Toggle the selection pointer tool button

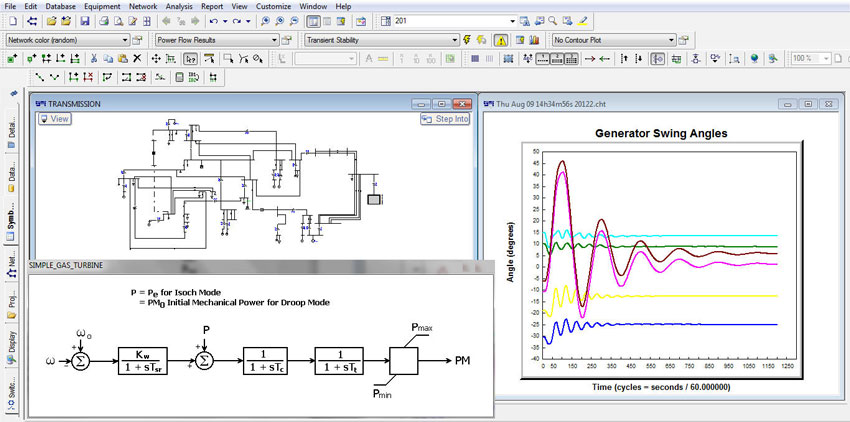coord(190,59)
